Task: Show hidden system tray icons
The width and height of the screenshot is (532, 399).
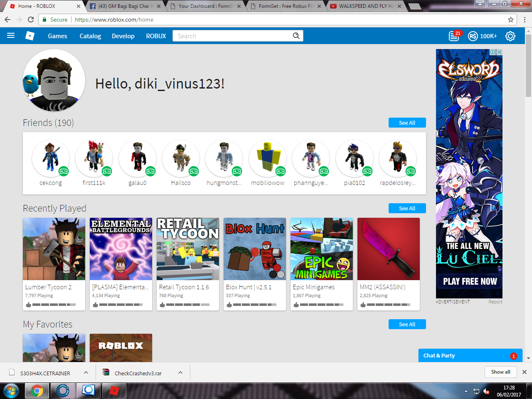Action: point(466,391)
